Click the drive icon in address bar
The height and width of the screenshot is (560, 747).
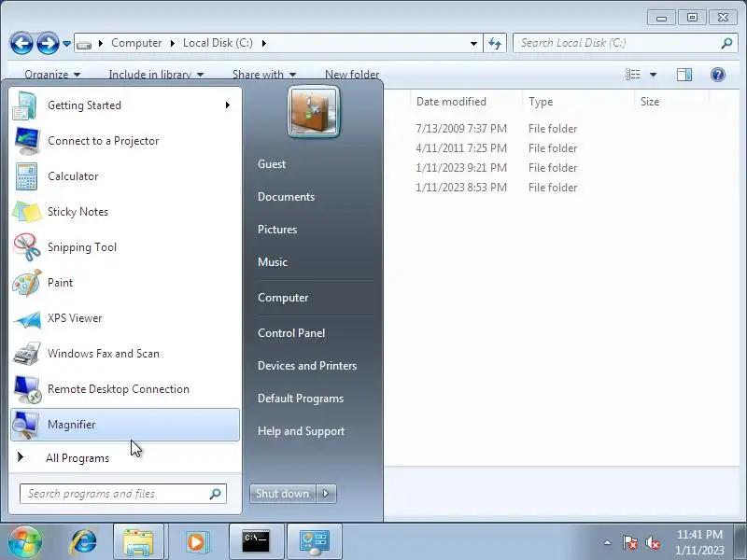[84, 44]
